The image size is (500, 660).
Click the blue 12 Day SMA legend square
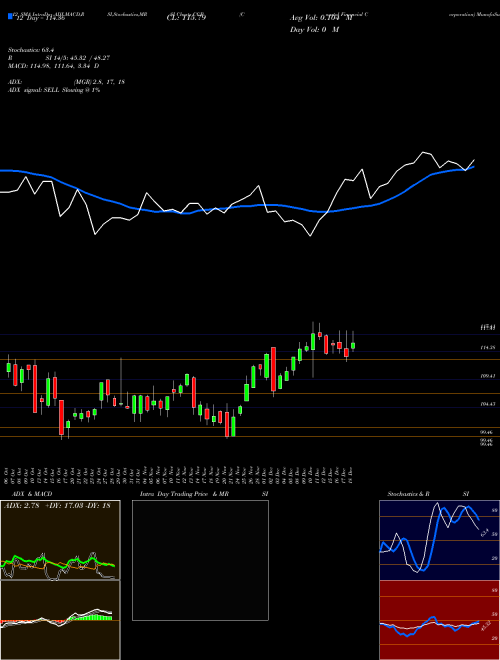pyautogui.click(x=11, y=16)
